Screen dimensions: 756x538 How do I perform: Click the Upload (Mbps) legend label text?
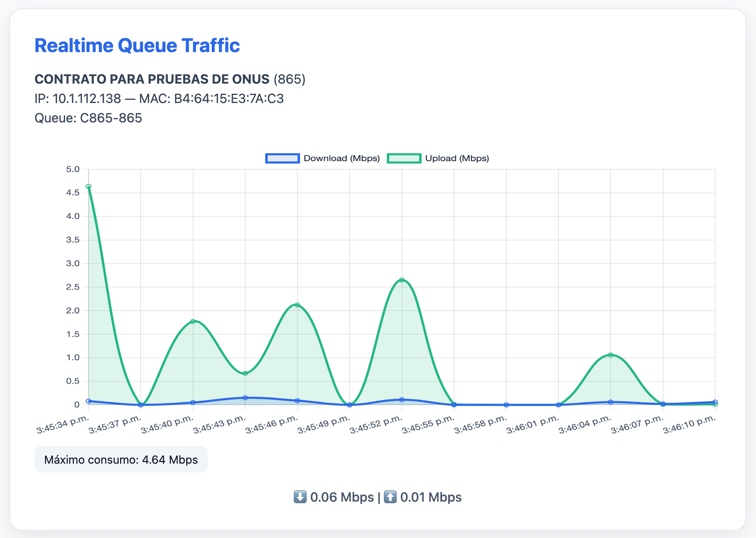[x=457, y=158]
